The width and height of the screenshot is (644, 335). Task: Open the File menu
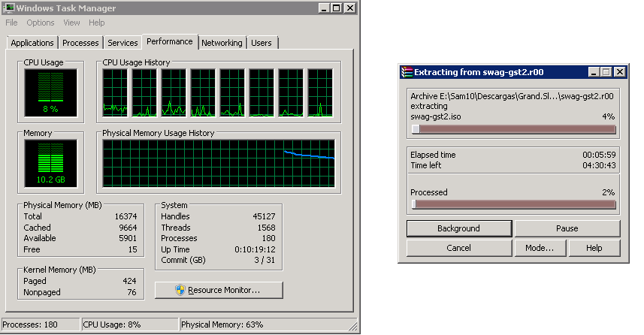(11, 23)
